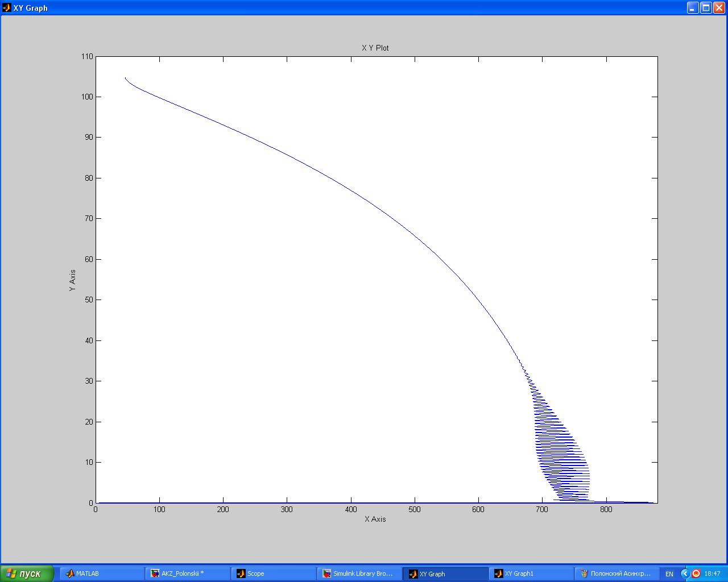728x582 pixels.
Task: Minimize the XY Graph window
Action: (693, 7)
